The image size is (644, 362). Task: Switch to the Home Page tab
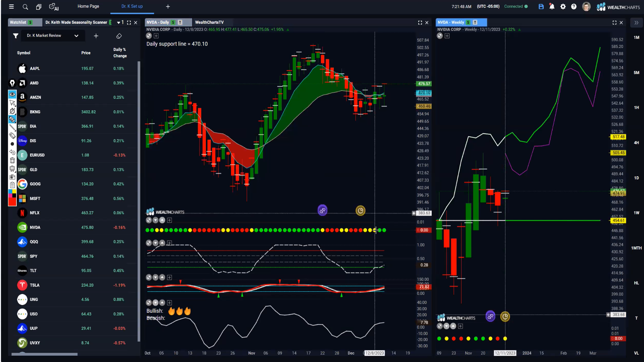click(x=88, y=6)
